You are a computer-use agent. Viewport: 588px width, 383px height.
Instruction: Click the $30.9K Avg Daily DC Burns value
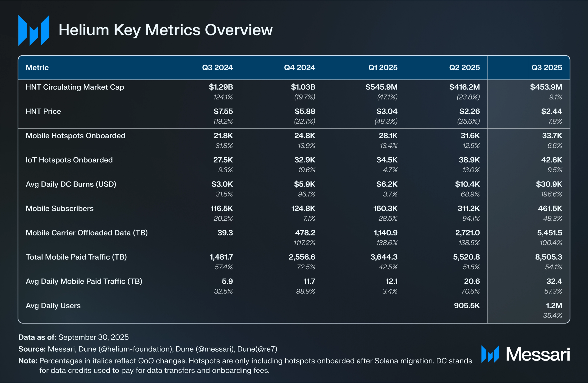pyautogui.click(x=549, y=184)
